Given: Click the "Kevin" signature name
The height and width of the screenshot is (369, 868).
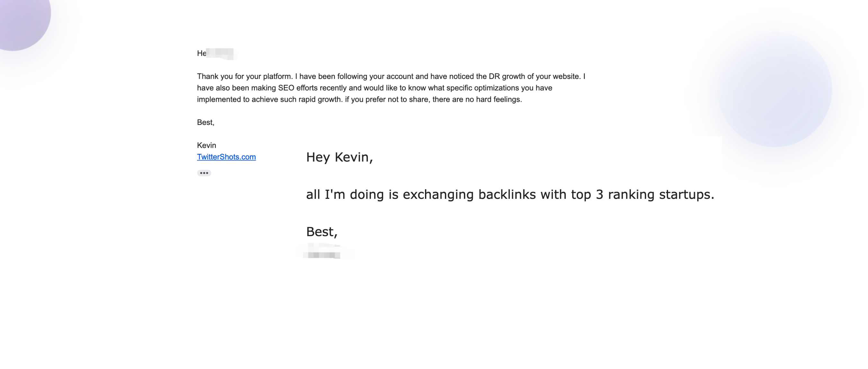Looking at the screenshot, I should (x=206, y=145).
